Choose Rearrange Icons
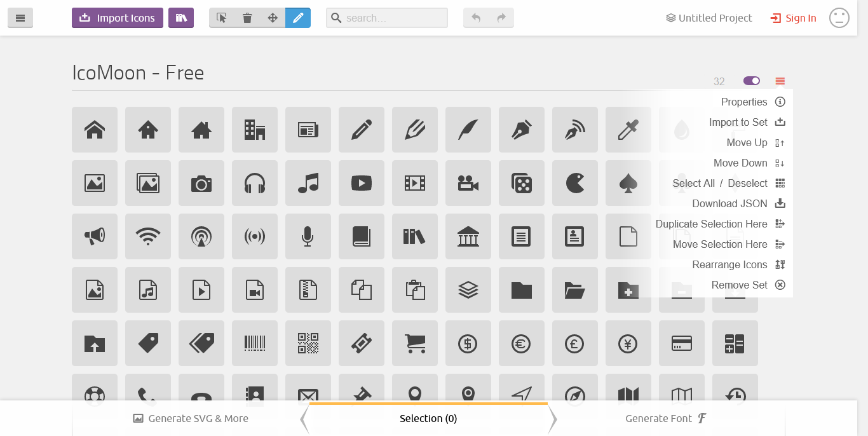 (739, 264)
